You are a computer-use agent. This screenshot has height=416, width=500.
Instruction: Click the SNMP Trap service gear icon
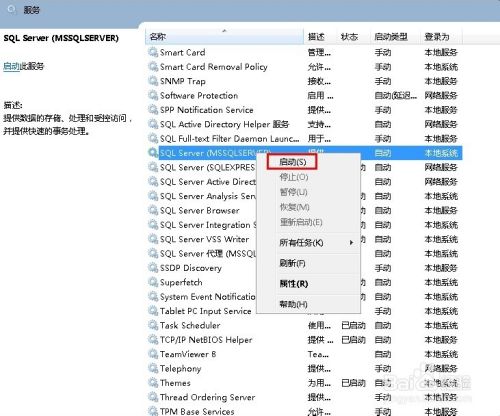[x=153, y=81]
